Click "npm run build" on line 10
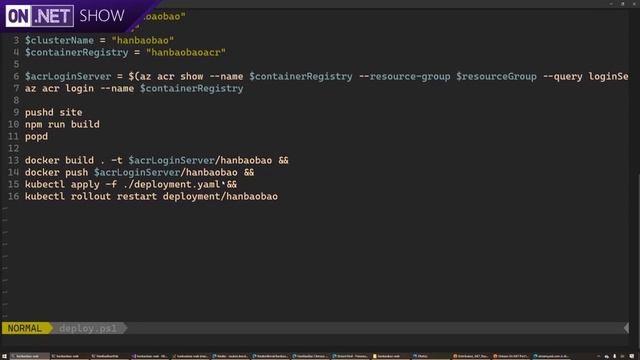The width and height of the screenshot is (640, 360). (62, 124)
